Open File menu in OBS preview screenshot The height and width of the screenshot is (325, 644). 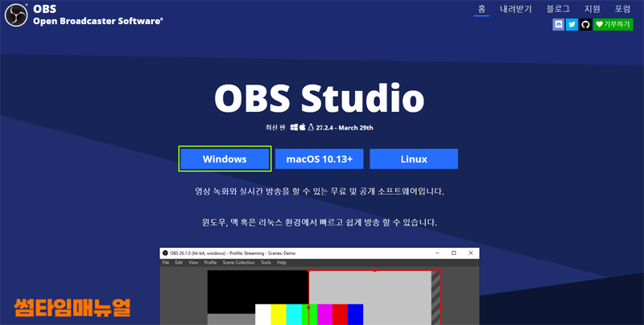(166, 262)
